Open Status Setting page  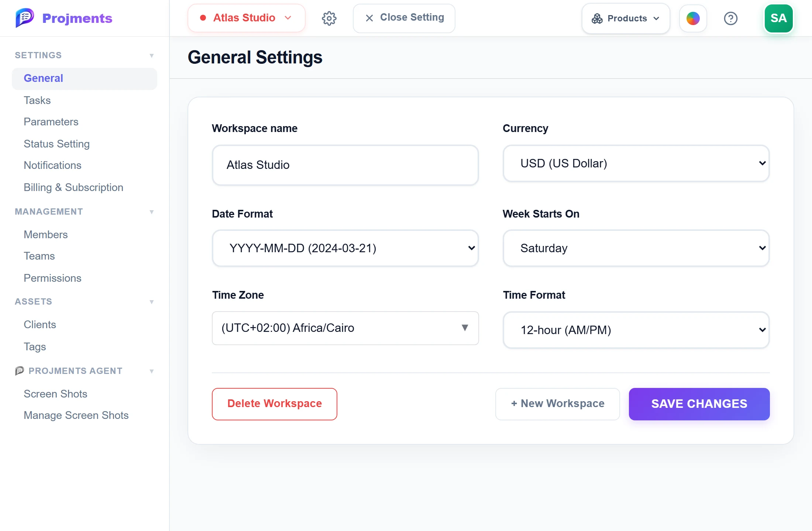click(56, 144)
